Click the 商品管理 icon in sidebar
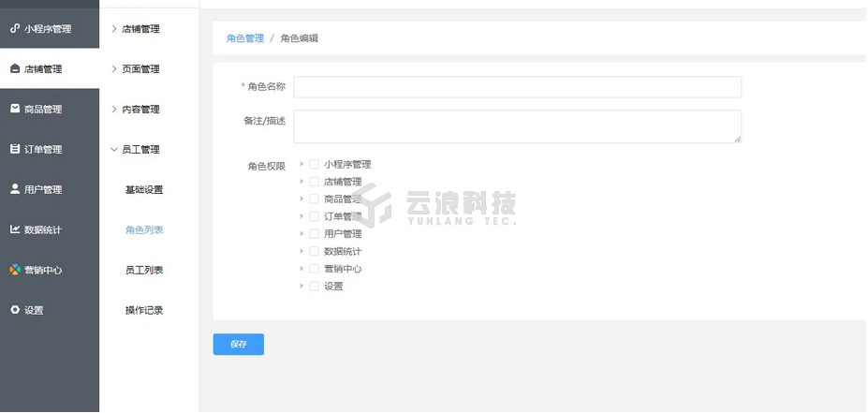Viewport: 868px width, 413px height. (x=15, y=110)
